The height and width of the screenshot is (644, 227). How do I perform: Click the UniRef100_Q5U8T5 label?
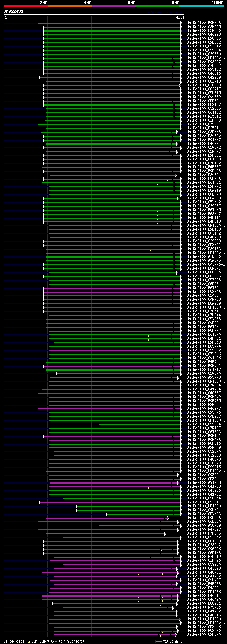(x=204, y=93)
